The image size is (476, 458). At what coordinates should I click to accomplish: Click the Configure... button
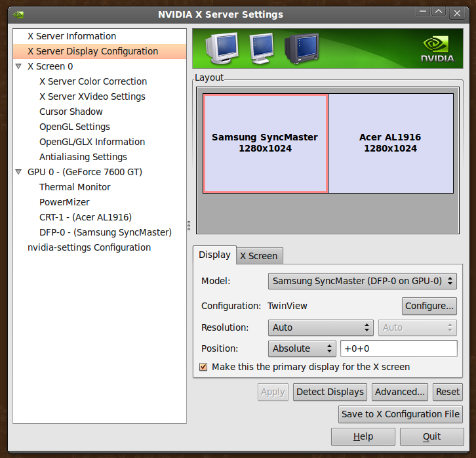tap(429, 306)
